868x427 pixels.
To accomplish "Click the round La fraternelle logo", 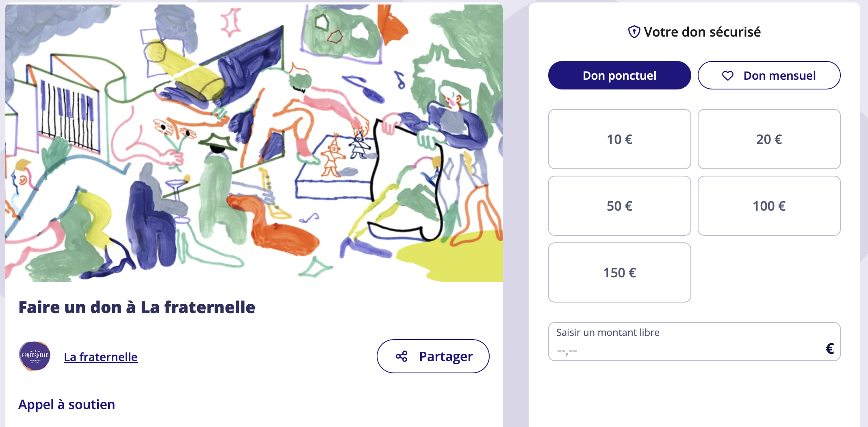I will coord(35,356).
